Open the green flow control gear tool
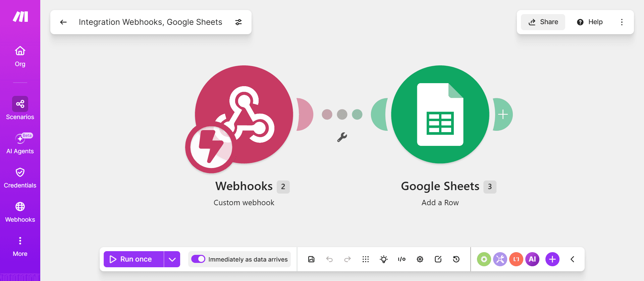This screenshot has height=281, width=644. (x=484, y=259)
